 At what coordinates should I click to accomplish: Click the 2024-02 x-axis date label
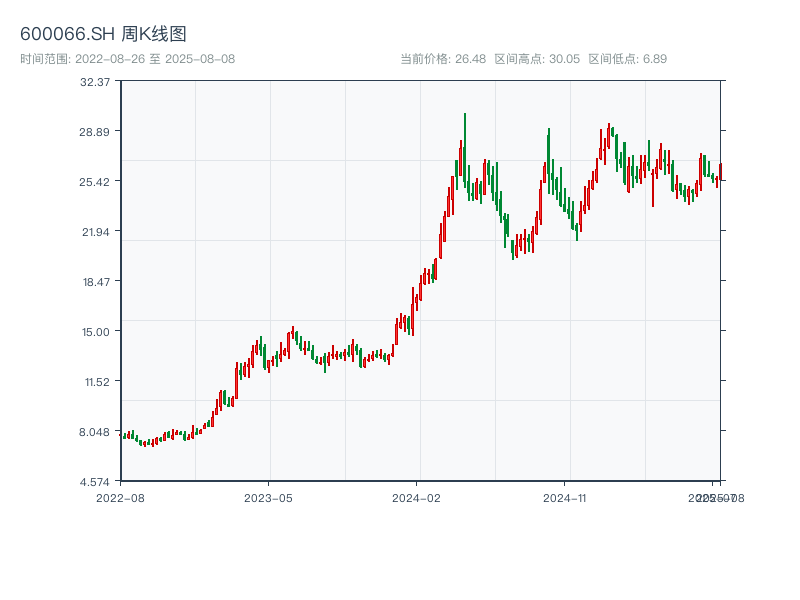point(417,497)
